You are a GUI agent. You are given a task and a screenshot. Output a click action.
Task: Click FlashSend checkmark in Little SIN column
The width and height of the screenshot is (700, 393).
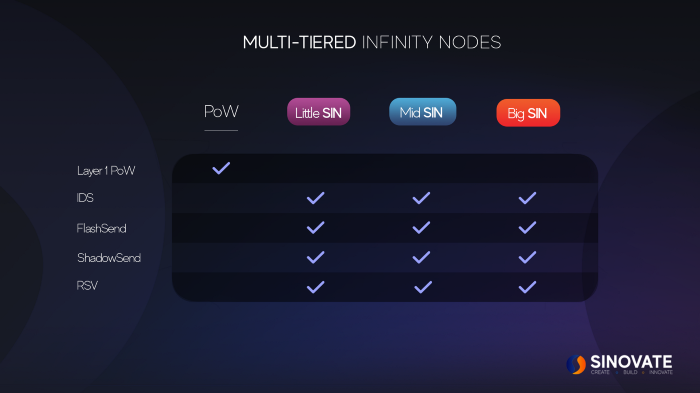tap(316, 228)
